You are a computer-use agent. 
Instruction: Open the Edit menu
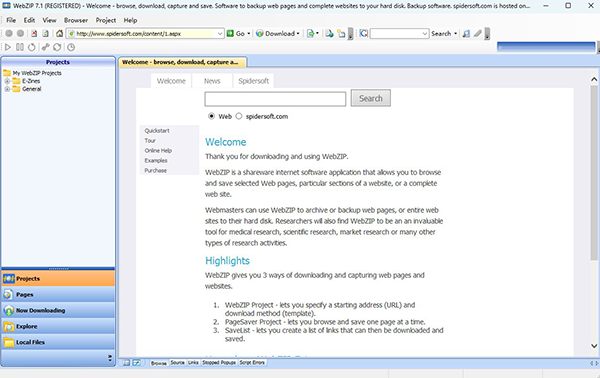click(29, 20)
